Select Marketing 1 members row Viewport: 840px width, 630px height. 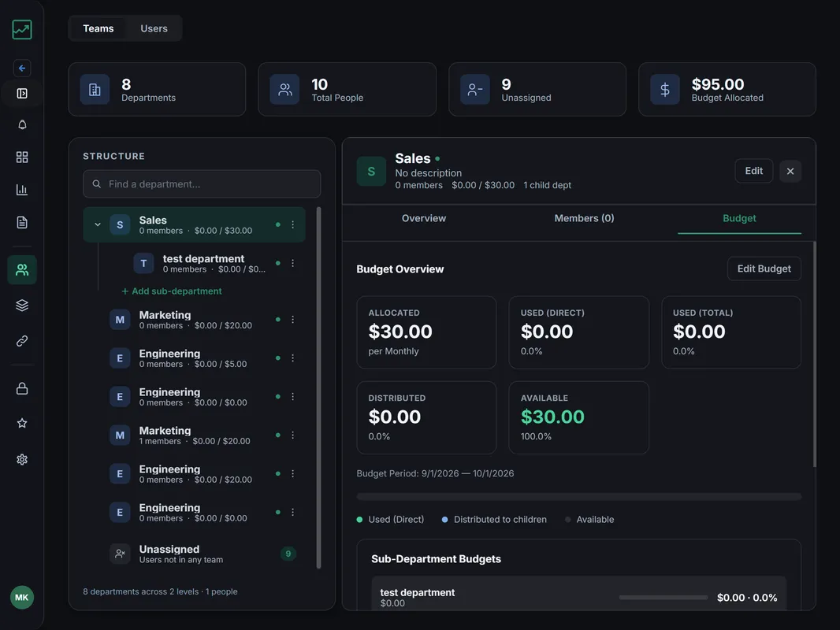[194, 435]
